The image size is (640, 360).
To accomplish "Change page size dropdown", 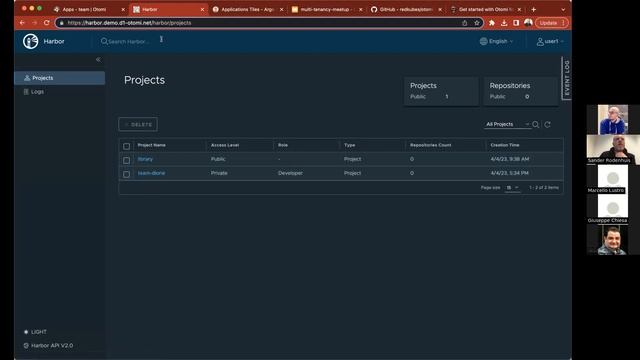I will pos(512,187).
